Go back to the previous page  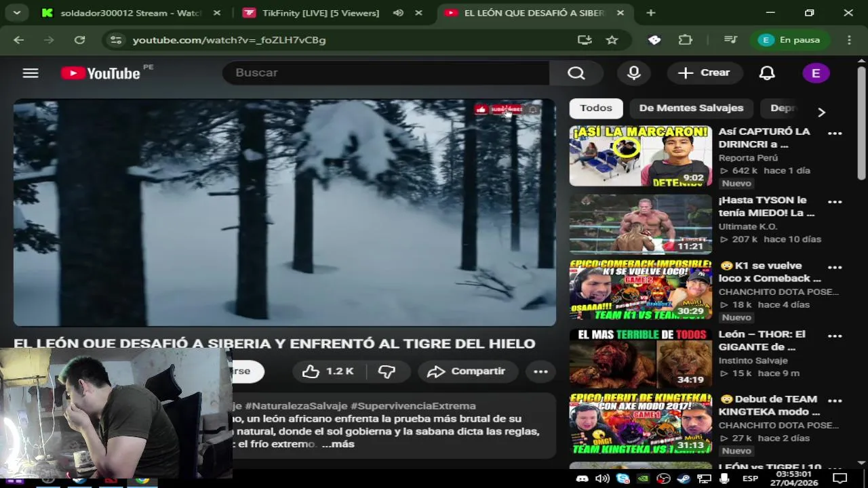pyautogui.click(x=18, y=40)
